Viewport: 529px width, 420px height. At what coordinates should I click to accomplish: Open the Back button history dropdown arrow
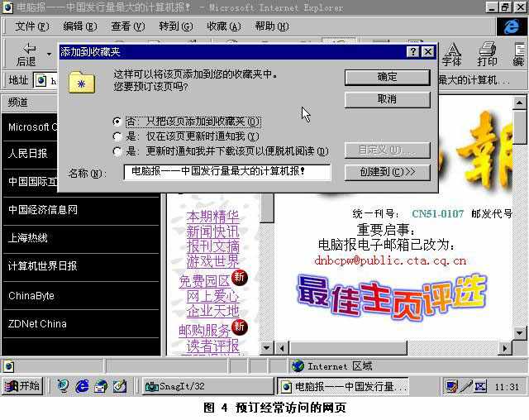(50, 54)
